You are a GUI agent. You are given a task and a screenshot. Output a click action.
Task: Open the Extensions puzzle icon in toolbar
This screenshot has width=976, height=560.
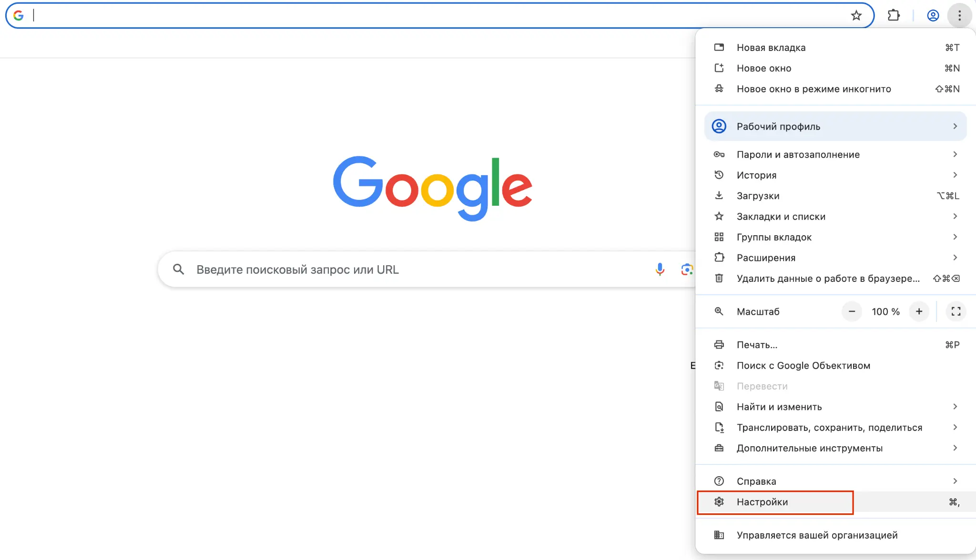point(894,16)
